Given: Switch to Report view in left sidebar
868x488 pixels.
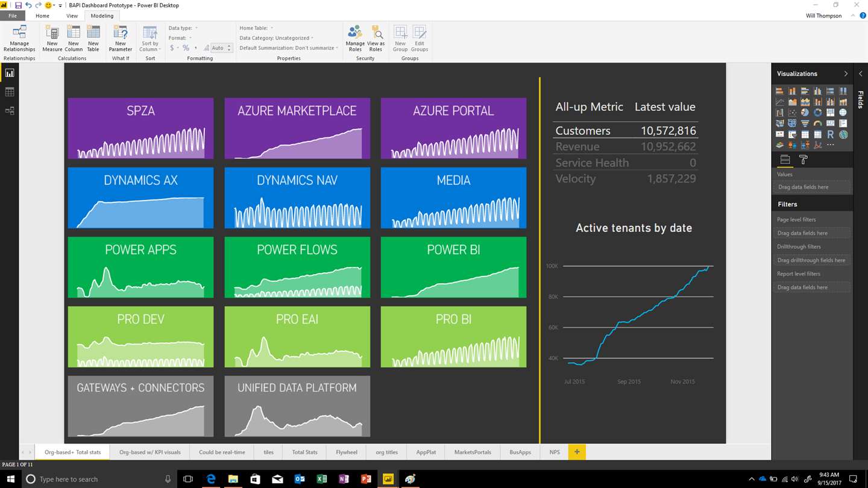Looking at the screenshot, I should tap(10, 73).
